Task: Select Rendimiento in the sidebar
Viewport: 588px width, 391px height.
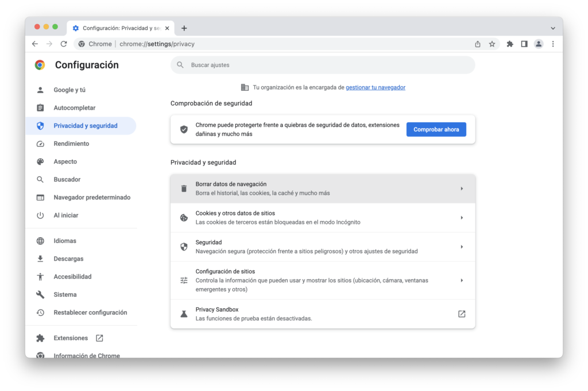Action: tap(71, 144)
